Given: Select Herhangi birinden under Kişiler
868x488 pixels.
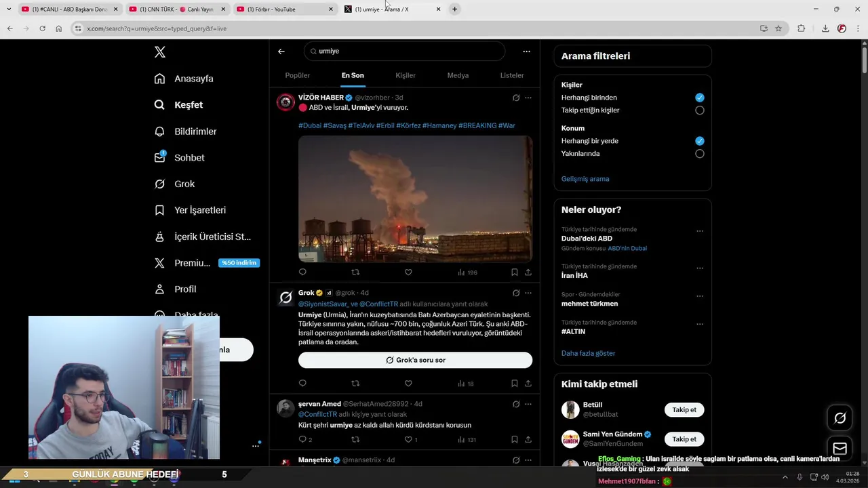Looking at the screenshot, I should (x=700, y=98).
